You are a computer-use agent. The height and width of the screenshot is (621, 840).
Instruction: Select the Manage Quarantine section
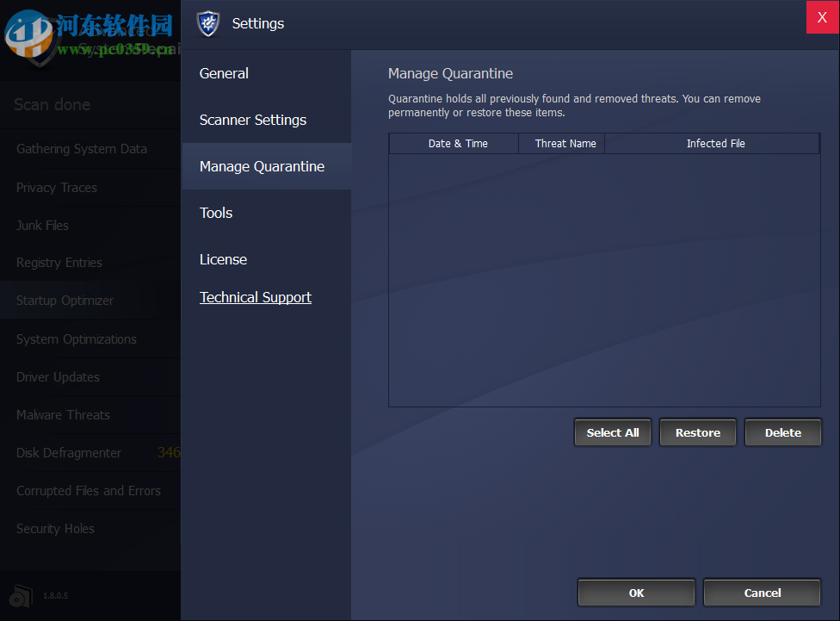(261, 166)
